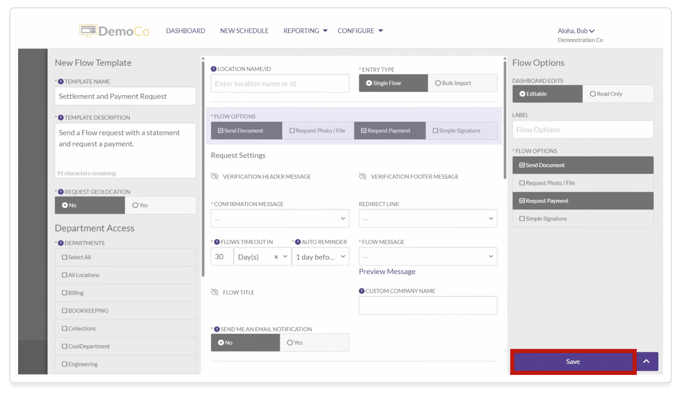Click the Preview Message link

[387, 272]
